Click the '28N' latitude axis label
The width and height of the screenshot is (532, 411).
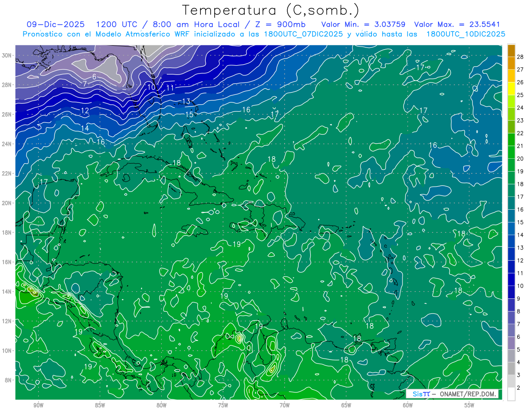(7, 85)
